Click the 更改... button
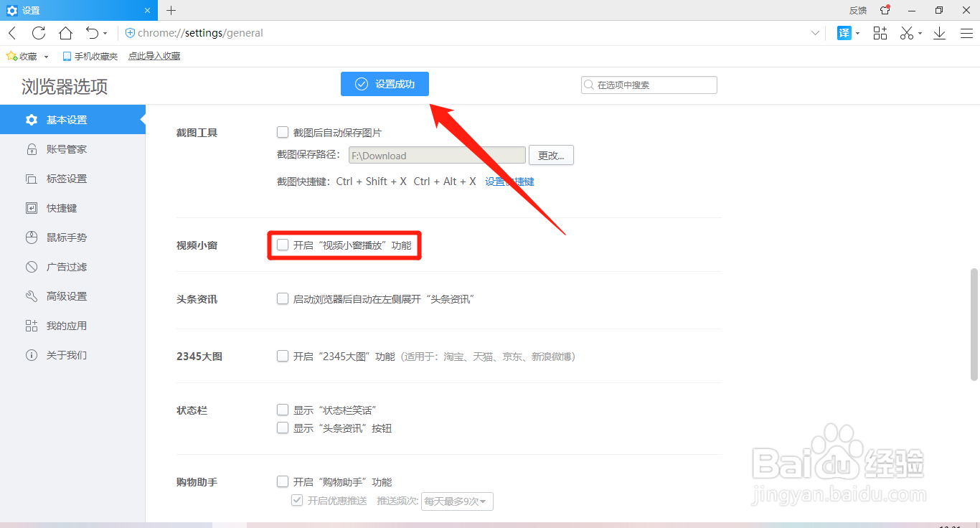Viewport: 980px width, 528px height. (x=551, y=156)
